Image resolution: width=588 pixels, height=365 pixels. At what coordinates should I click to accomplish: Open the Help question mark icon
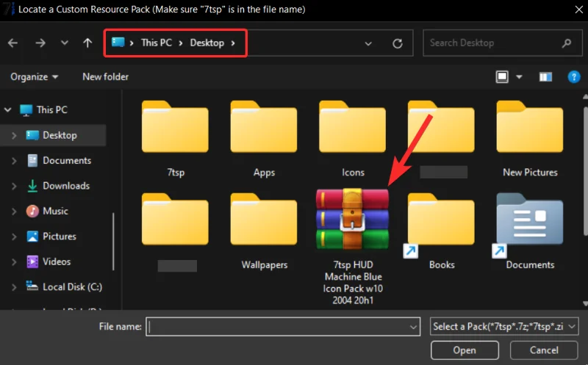pyautogui.click(x=574, y=77)
